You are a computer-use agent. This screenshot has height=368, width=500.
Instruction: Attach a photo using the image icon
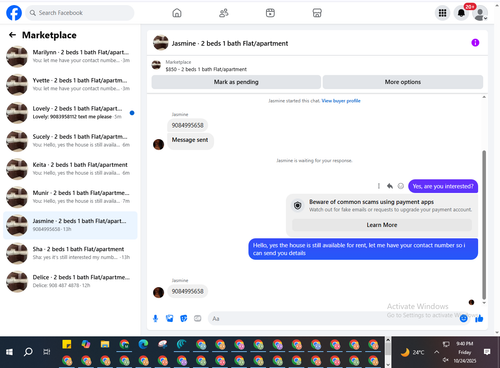pyautogui.click(x=170, y=318)
